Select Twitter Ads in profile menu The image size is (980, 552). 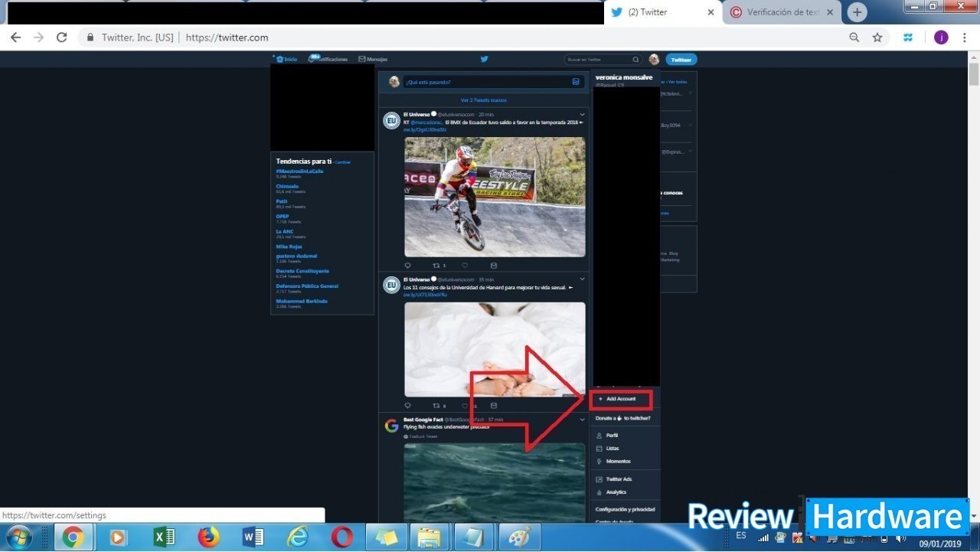pyautogui.click(x=619, y=479)
